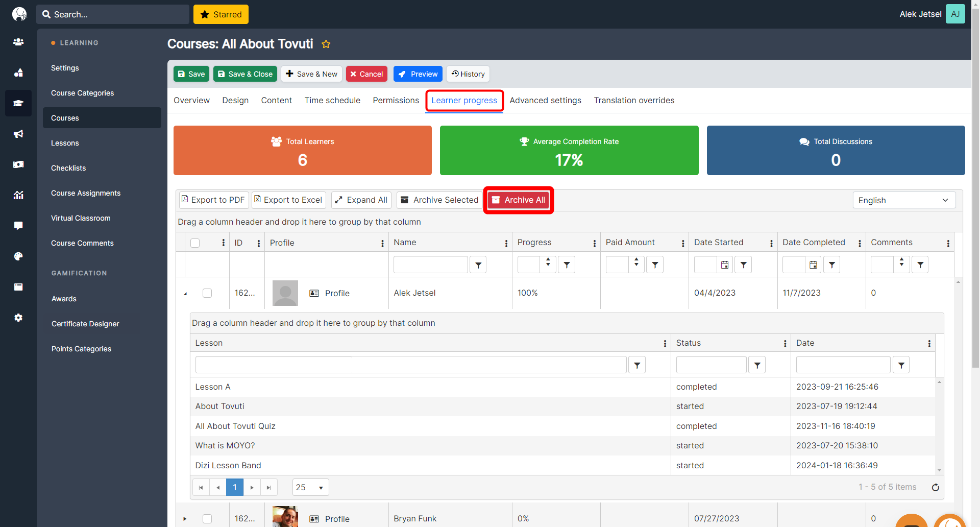The image size is (980, 527).
Task: Click the AJ user avatar
Action: click(955, 14)
